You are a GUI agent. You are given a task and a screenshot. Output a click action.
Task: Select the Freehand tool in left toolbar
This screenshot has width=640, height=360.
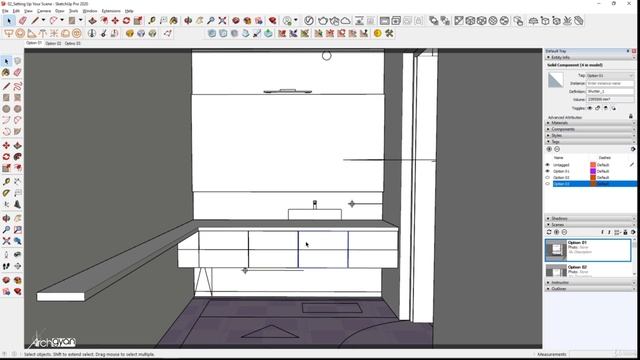coord(18,86)
